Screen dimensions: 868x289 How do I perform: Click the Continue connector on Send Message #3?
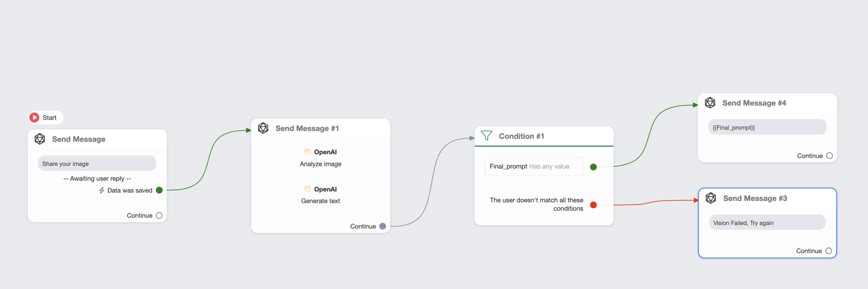click(x=829, y=251)
